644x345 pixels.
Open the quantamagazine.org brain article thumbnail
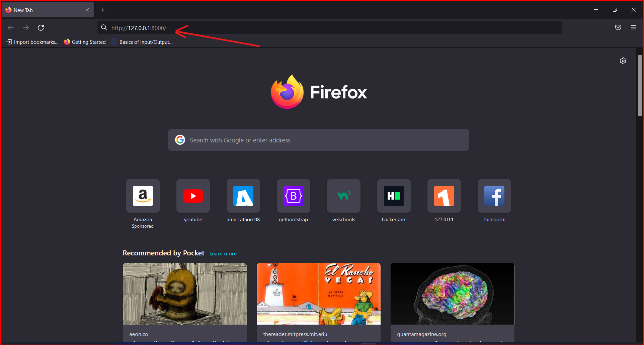click(x=453, y=294)
